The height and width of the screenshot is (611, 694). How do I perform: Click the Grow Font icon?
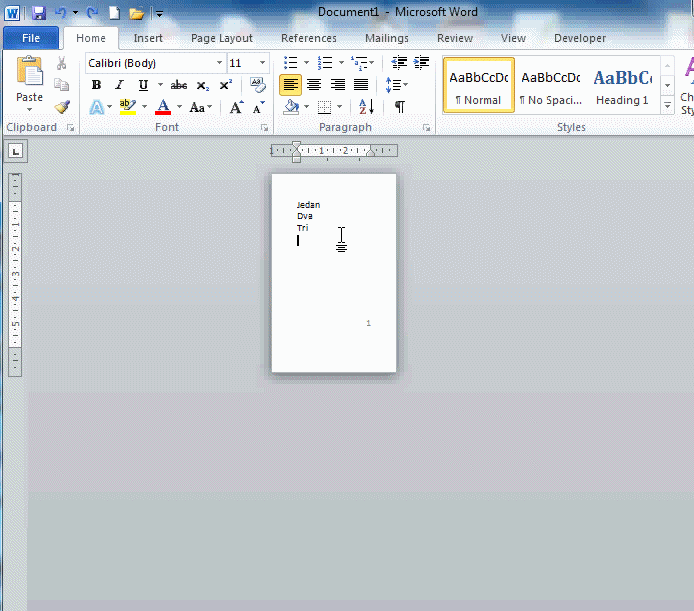pos(236,107)
